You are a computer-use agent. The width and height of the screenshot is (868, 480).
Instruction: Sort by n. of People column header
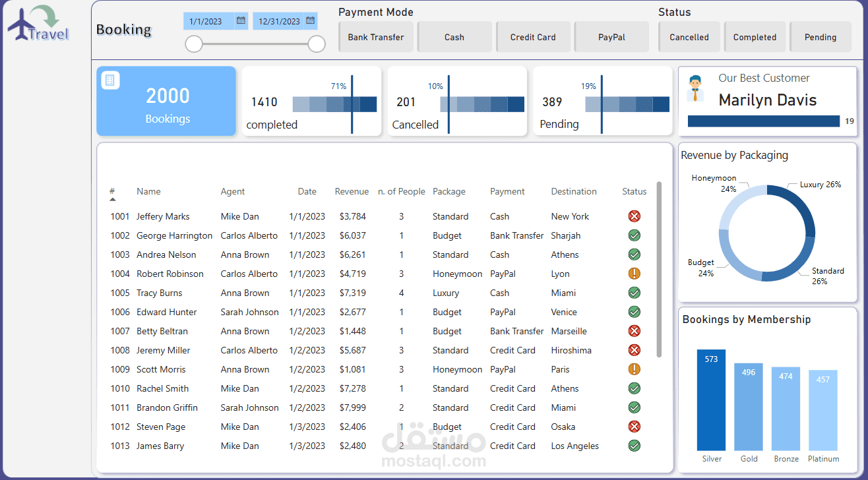(x=402, y=191)
